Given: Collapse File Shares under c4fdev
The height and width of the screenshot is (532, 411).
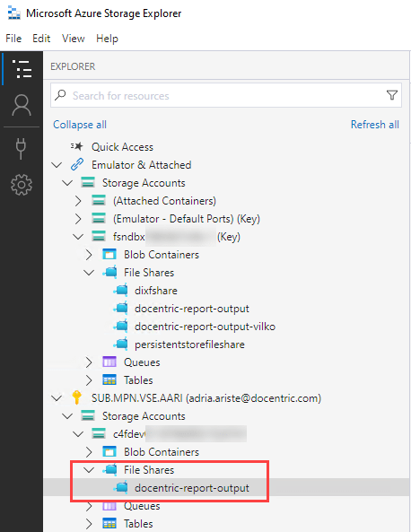Looking at the screenshot, I should point(89,470).
